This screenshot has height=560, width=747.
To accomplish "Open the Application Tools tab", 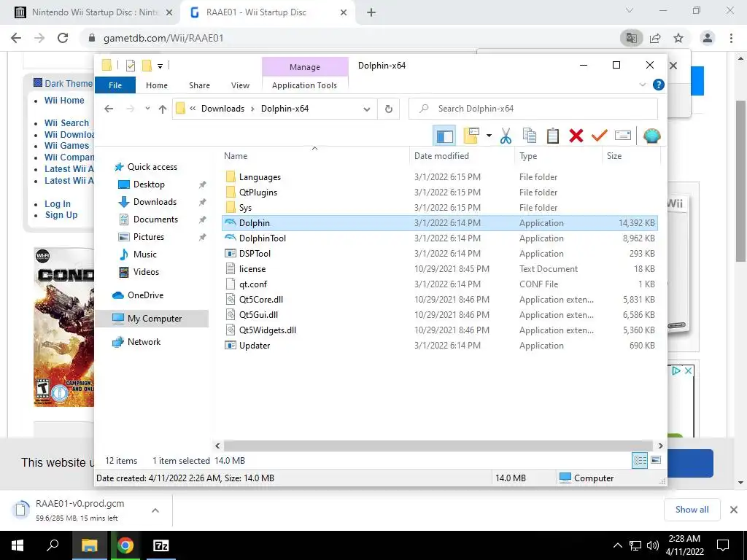I will (304, 85).
